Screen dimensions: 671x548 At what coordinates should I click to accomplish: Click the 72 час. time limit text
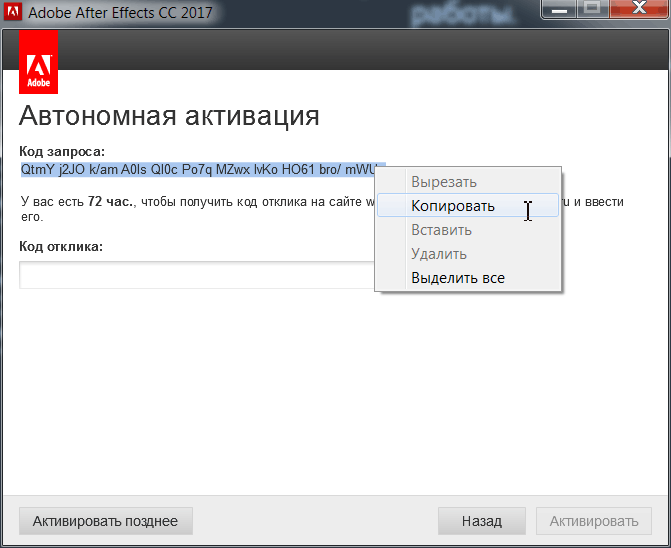[111, 201]
